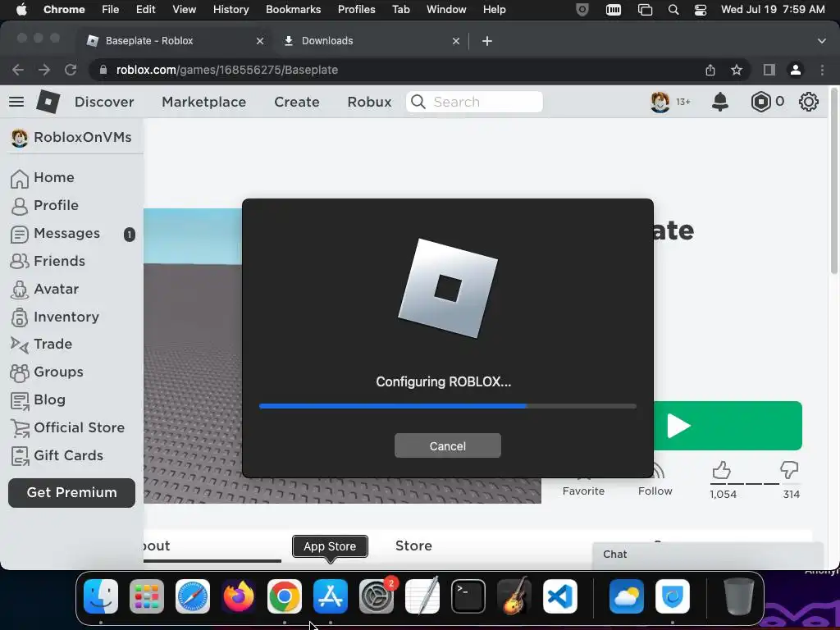Click the Get Premium button
The height and width of the screenshot is (630, 840).
point(72,492)
